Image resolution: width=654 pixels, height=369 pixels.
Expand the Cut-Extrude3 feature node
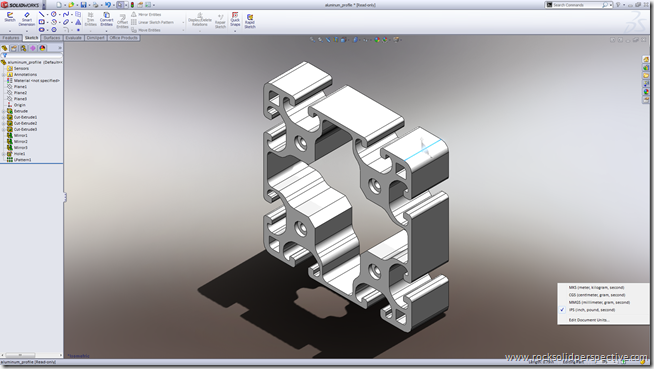(x=3, y=130)
